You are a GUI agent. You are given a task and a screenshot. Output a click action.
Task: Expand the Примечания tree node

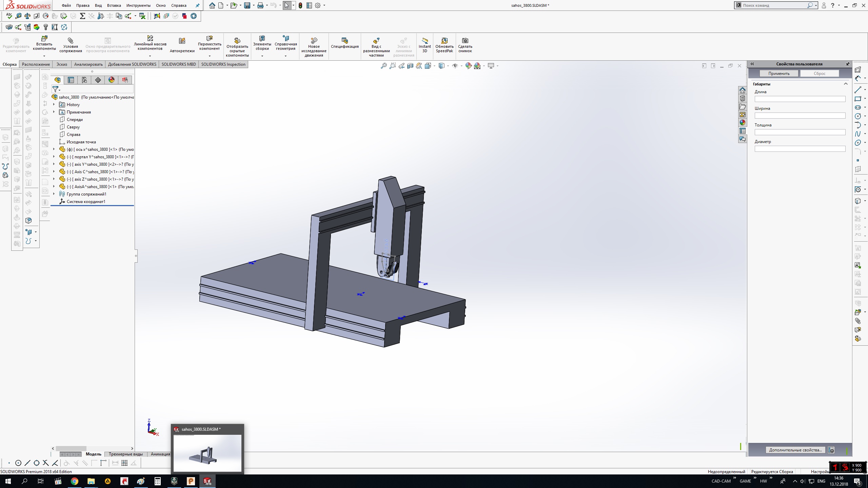[x=54, y=112]
